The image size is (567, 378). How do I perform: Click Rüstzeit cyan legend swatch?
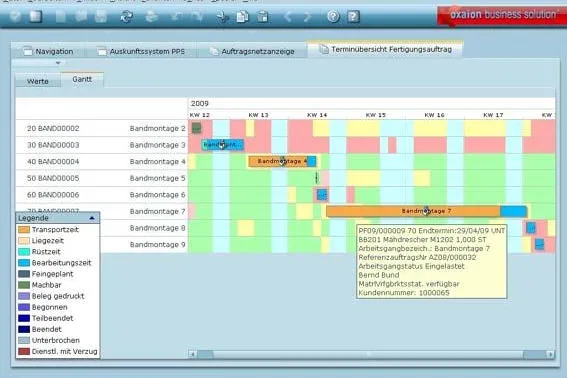pos(24,252)
